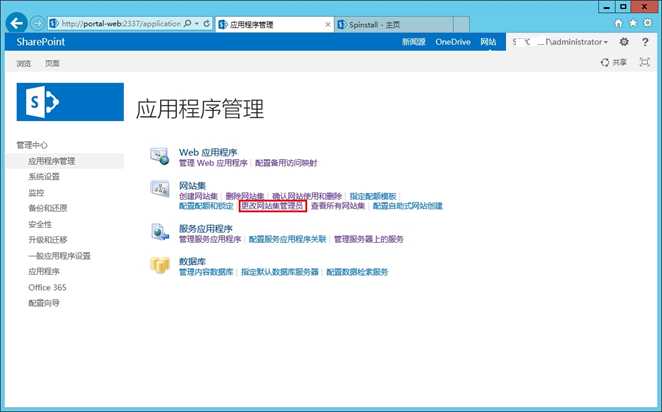The image size is (662, 412).
Task: Open 指定配额模板 link
Action: tap(373, 196)
